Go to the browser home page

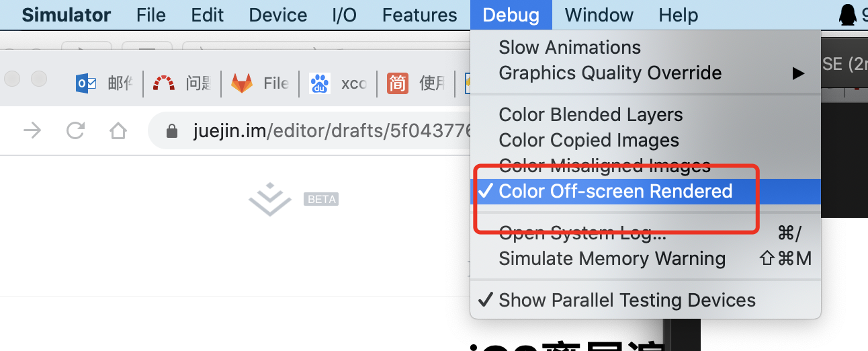[118, 130]
